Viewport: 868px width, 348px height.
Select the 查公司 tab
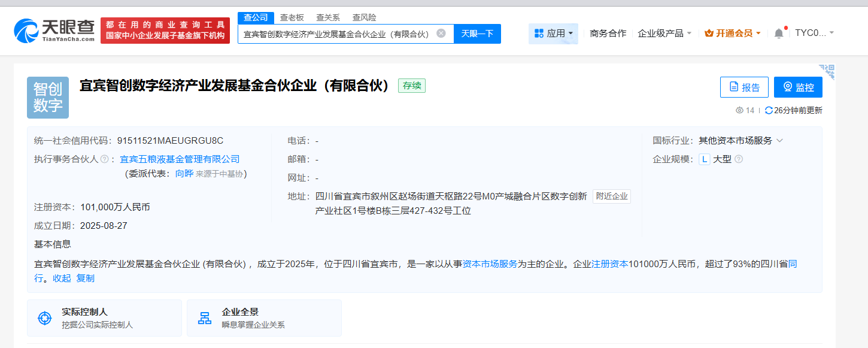[256, 17]
